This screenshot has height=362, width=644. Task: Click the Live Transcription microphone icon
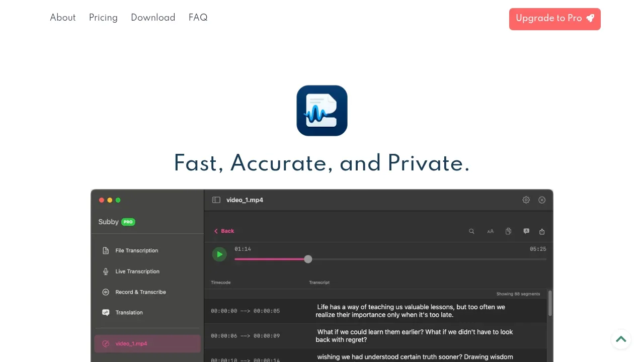pyautogui.click(x=106, y=271)
